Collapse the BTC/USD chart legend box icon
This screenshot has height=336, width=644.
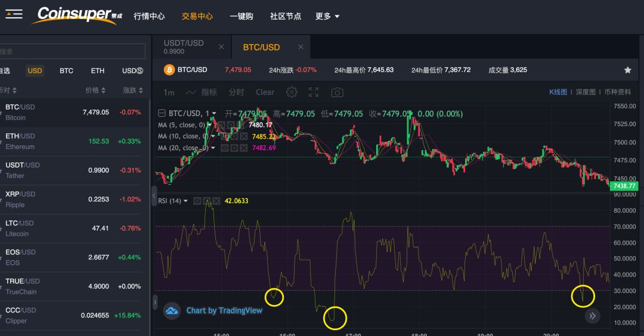[x=162, y=113]
